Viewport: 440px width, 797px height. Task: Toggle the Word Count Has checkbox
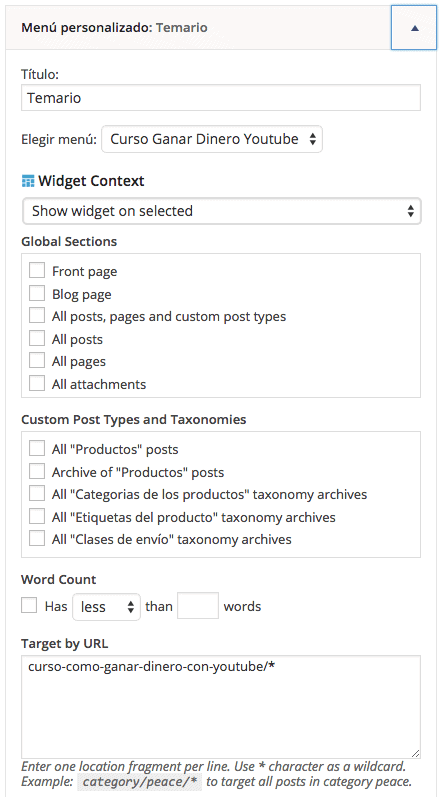point(29,605)
